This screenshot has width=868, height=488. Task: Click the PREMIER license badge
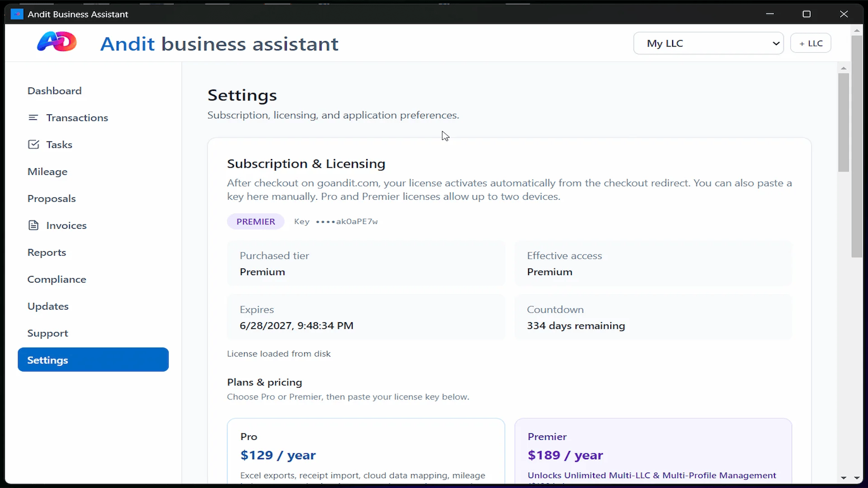click(x=255, y=221)
